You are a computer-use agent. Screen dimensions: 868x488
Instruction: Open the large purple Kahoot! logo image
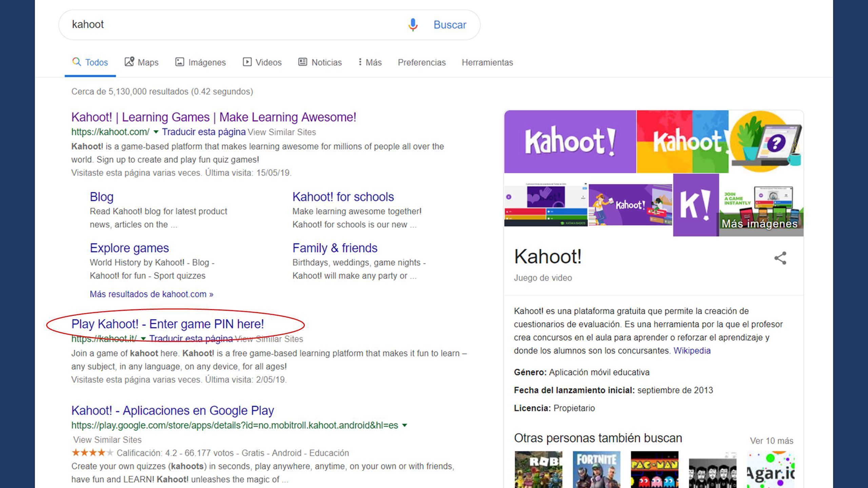[570, 142]
